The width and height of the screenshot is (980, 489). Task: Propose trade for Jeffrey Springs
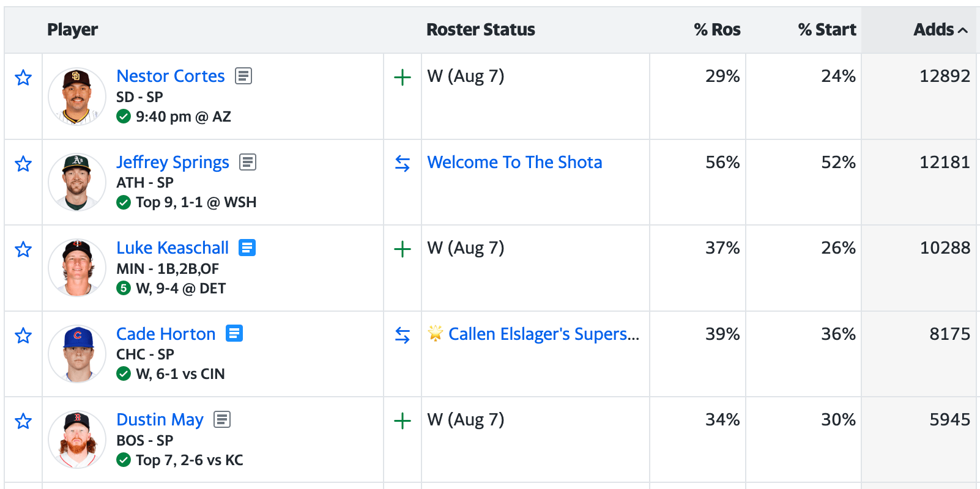(x=403, y=163)
